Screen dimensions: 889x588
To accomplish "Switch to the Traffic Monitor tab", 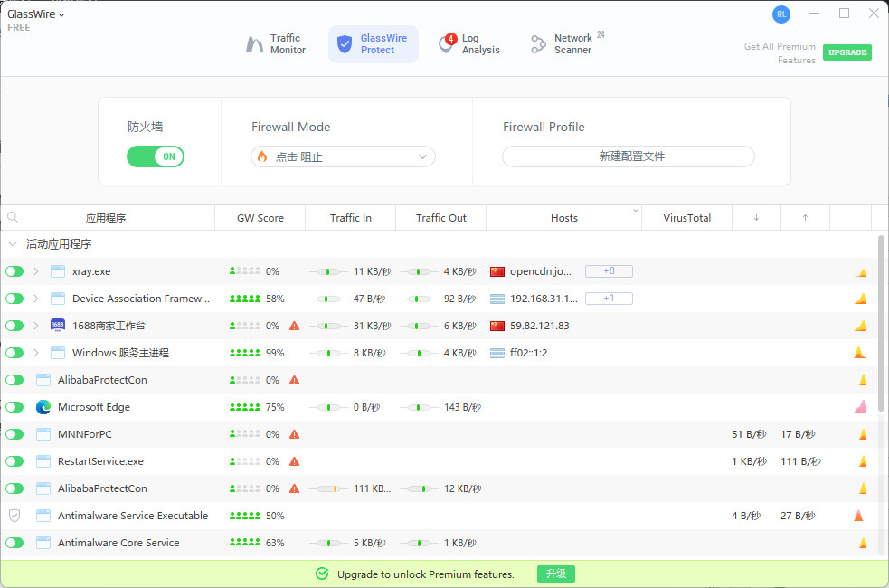I will 277,44.
